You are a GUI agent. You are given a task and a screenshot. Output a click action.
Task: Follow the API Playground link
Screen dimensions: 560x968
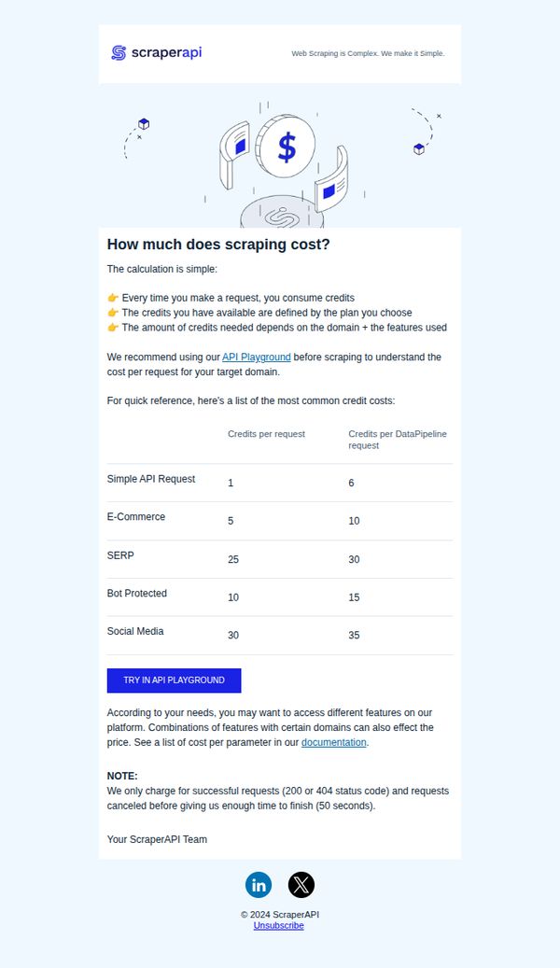pyautogui.click(x=257, y=357)
